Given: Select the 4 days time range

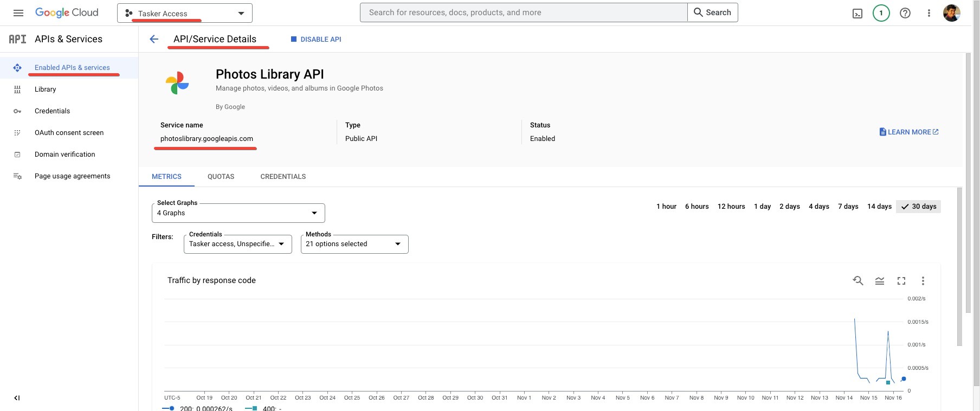Looking at the screenshot, I should point(819,207).
